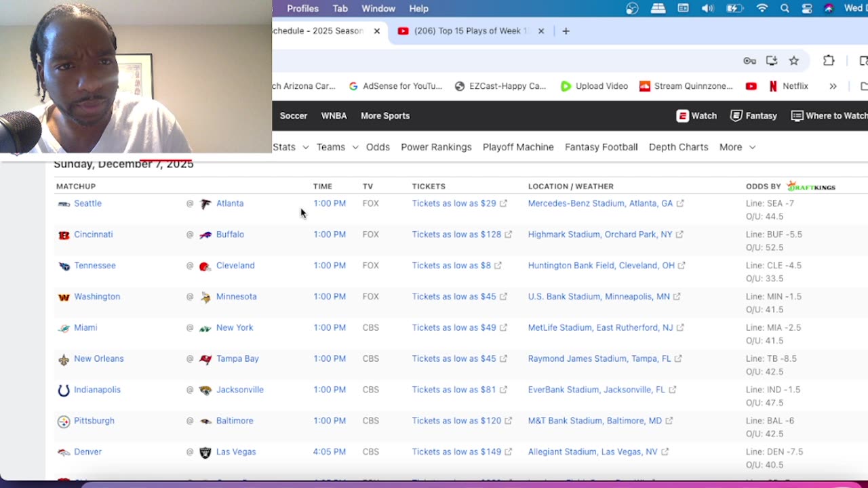Open Control Center in the menu bar
The height and width of the screenshot is (488, 868).
[x=807, y=9]
